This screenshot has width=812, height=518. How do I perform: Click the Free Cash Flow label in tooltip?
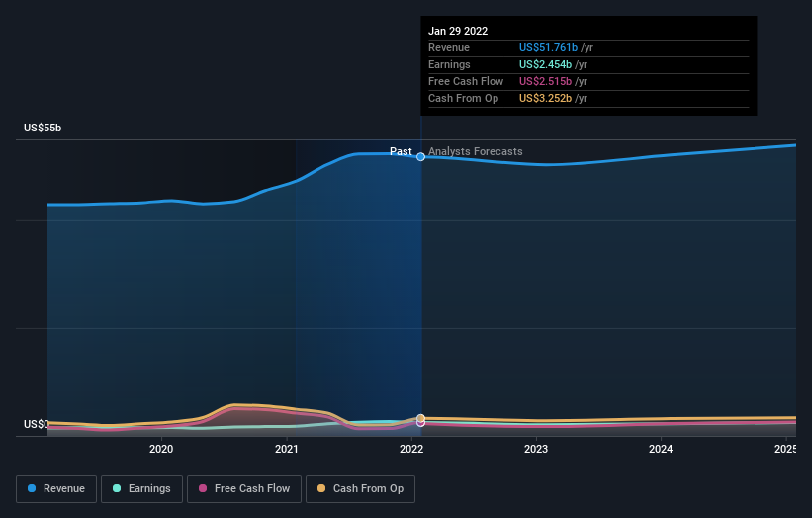tap(466, 81)
